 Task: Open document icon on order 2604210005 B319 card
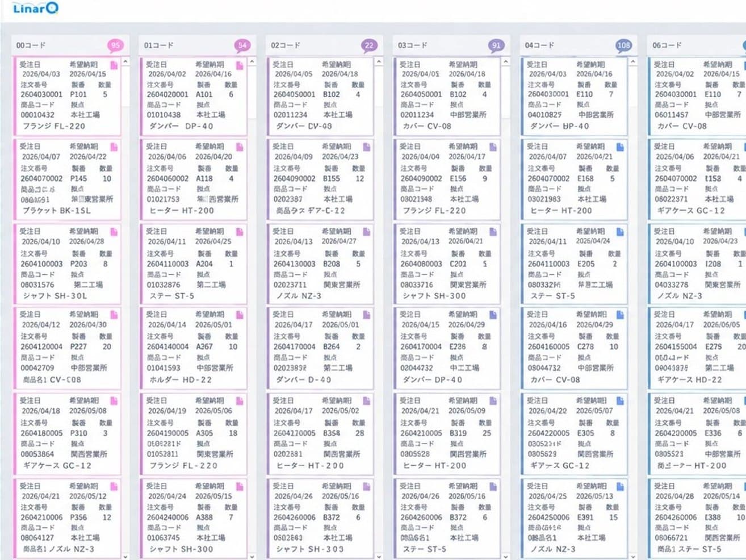[x=493, y=401]
